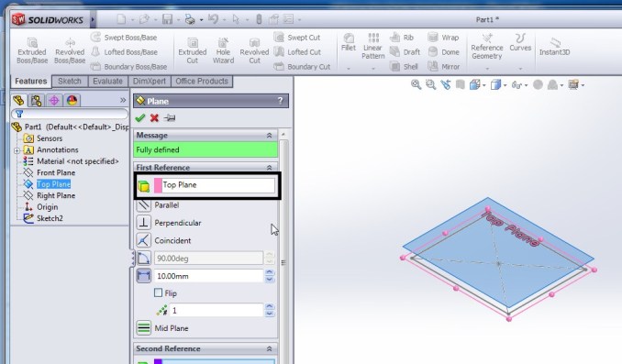
Task: Click the Keep Visible pushpin
Action: (170, 117)
